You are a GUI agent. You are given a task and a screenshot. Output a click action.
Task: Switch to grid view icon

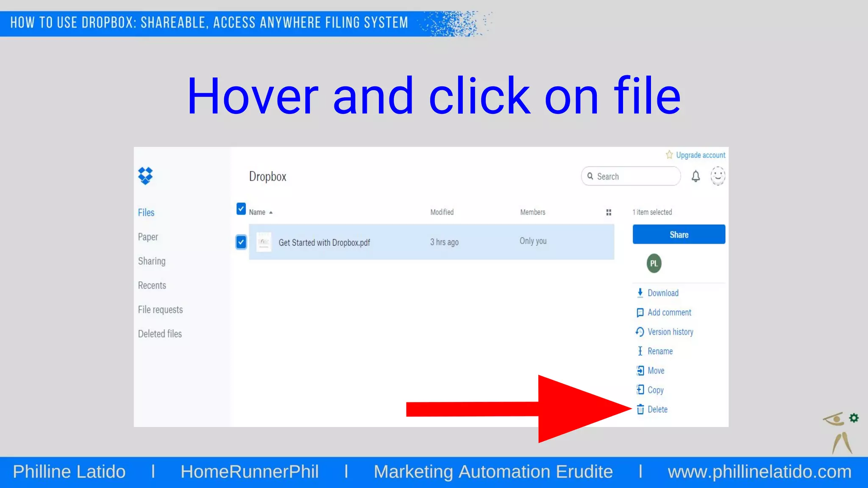(x=609, y=212)
